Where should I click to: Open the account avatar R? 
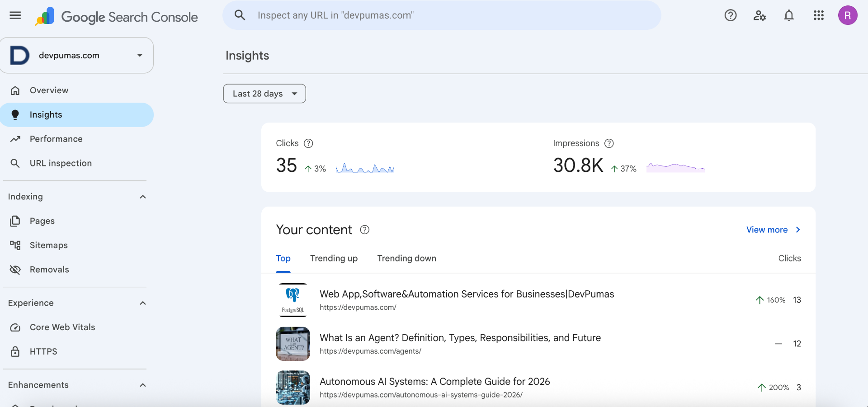point(848,15)
